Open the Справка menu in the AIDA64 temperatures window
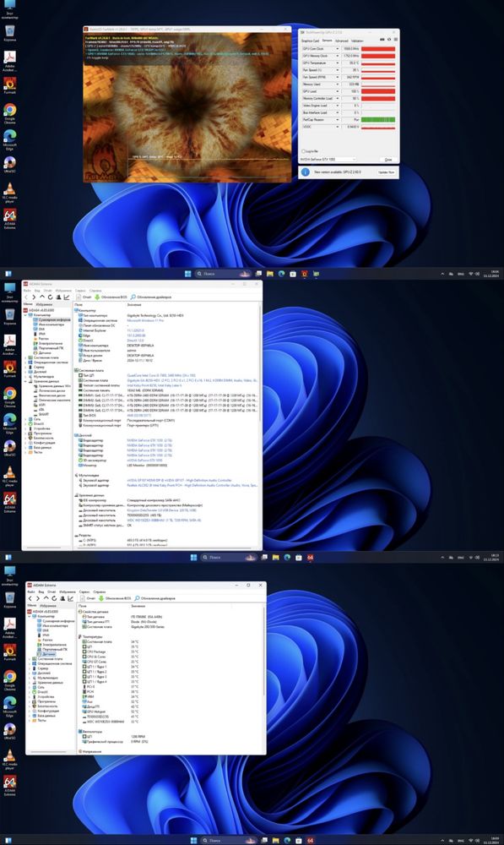This screenshot has width=504, height=845. click(x=100, y=591)
